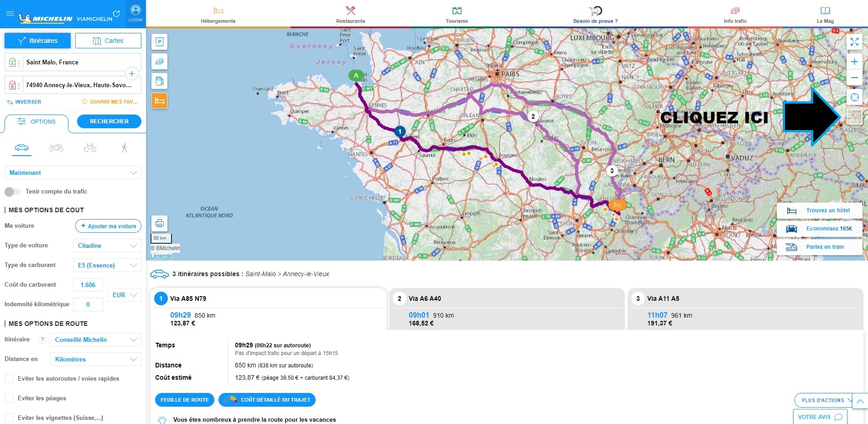Click route 2 marker on map
Image resolution: width=868 pixels, height=424 pixels.
[533, 116]
